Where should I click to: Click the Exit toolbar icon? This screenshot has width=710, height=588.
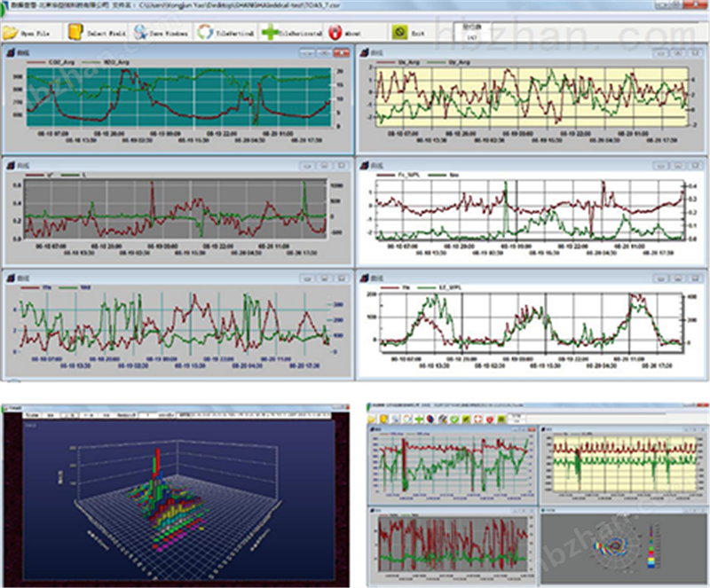click(x=400, y=33)
